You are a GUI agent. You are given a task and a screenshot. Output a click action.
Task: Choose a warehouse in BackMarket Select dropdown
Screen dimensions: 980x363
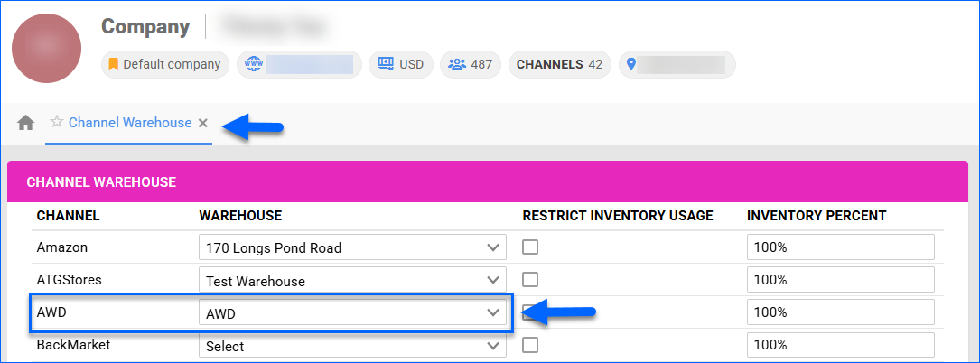click(350, 346)
